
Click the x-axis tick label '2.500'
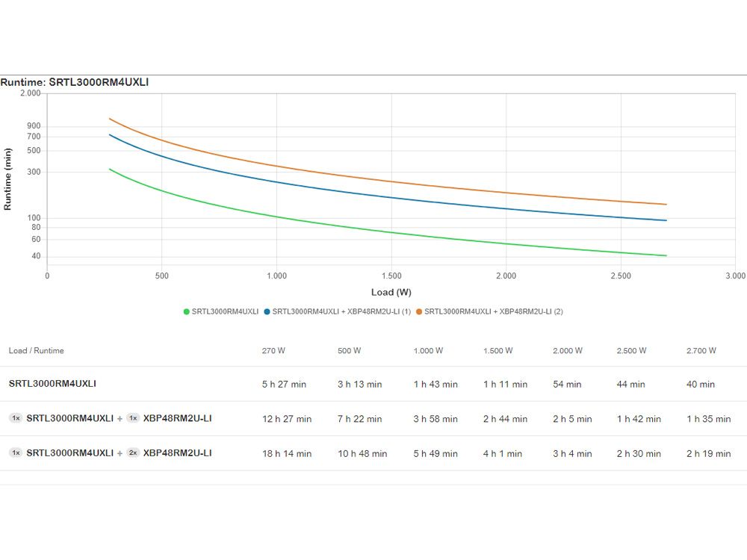[x=621, y=276]
